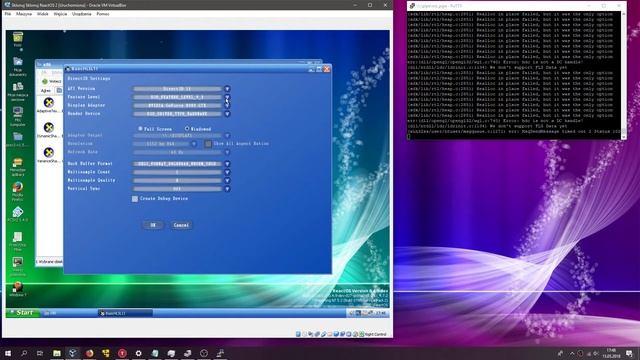Open the Vertical Sync dropdown arrow

(x=227, y=189)
